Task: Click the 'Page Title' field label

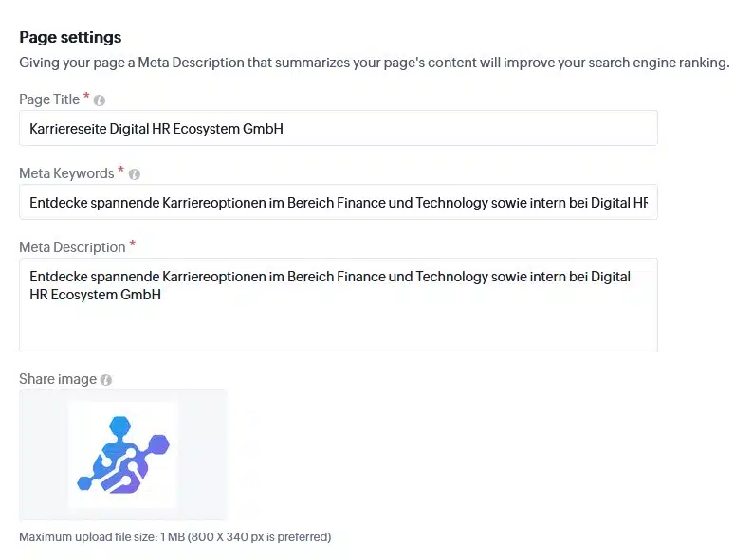Action: [x=49, y=99]
